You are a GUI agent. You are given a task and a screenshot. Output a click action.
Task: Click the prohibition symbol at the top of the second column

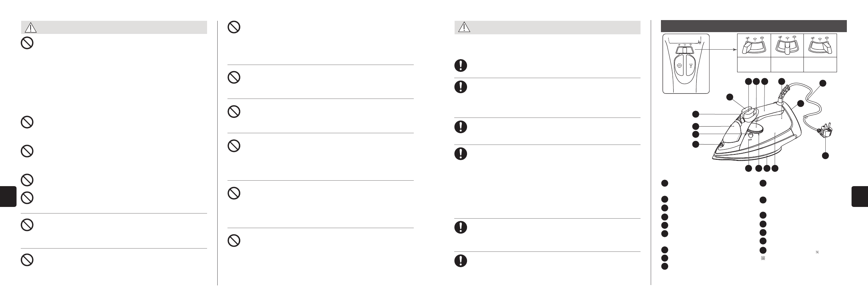(234, 27)
